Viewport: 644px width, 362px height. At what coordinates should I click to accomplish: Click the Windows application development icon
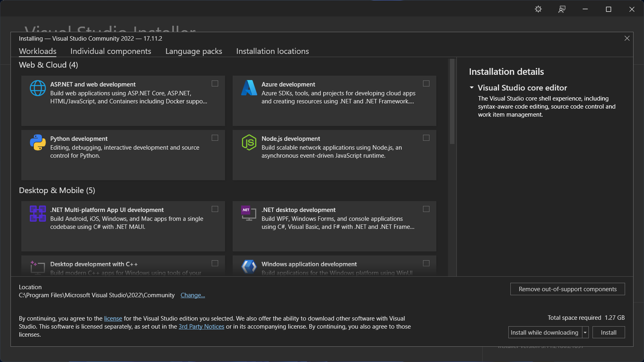pos(249,267)
